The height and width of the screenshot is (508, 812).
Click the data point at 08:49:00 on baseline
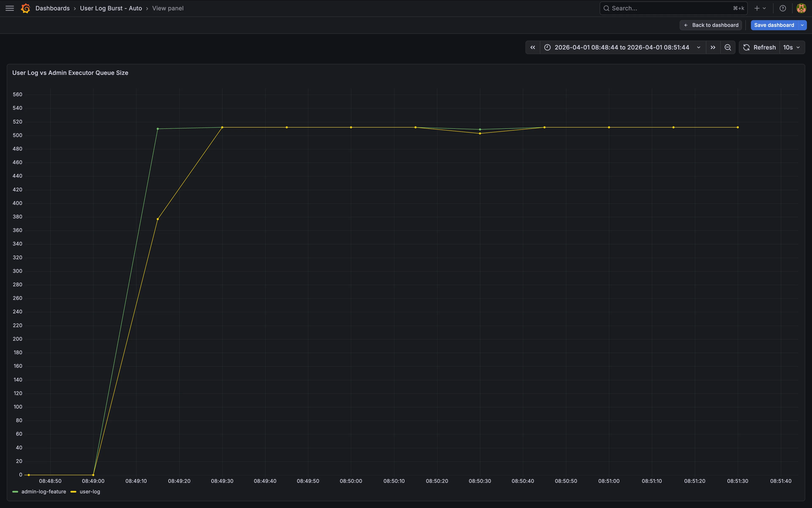click(x=93, y=475)
